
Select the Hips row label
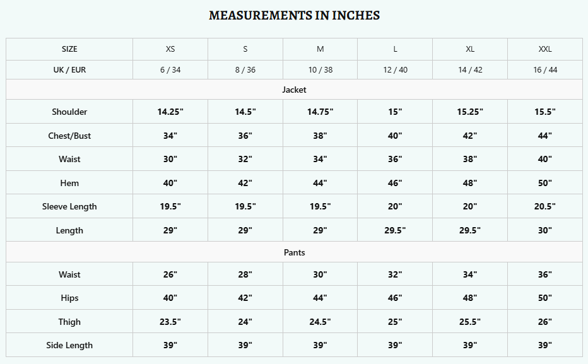(69, 298)
